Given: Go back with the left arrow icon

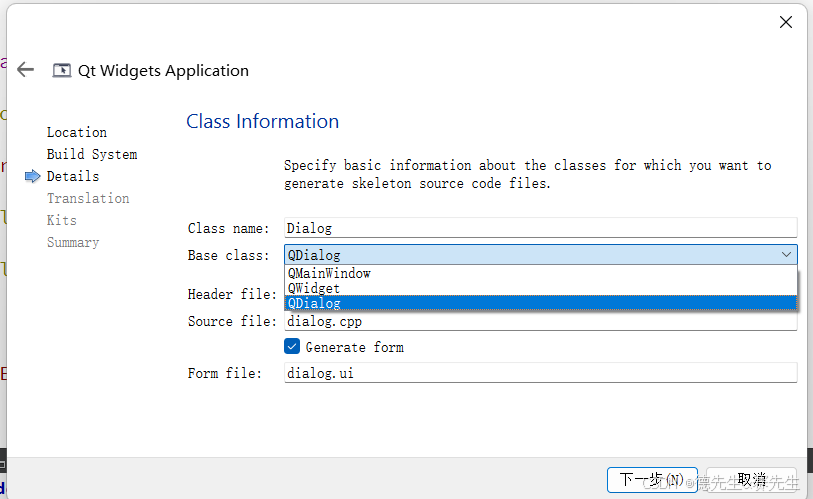Looking at the screenshot, I should [x=25, y=70].
